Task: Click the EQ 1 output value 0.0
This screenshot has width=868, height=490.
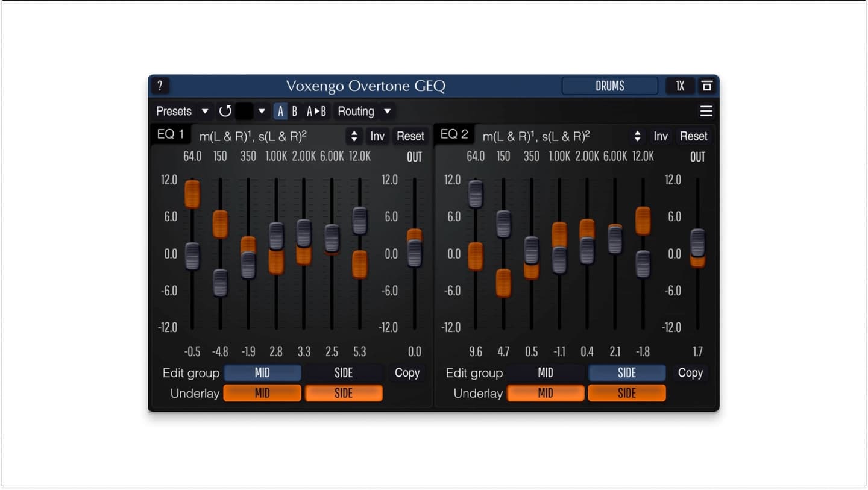Action: click(415, 351)
